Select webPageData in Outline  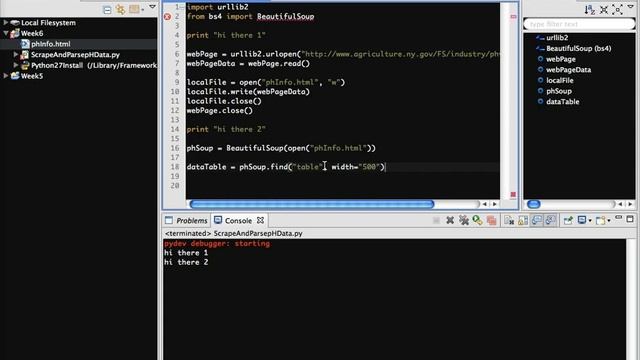568,70
